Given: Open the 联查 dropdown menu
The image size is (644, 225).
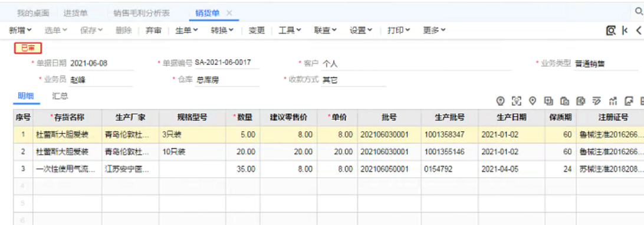Looking at the screenshot, I should (x=326, y=31).
